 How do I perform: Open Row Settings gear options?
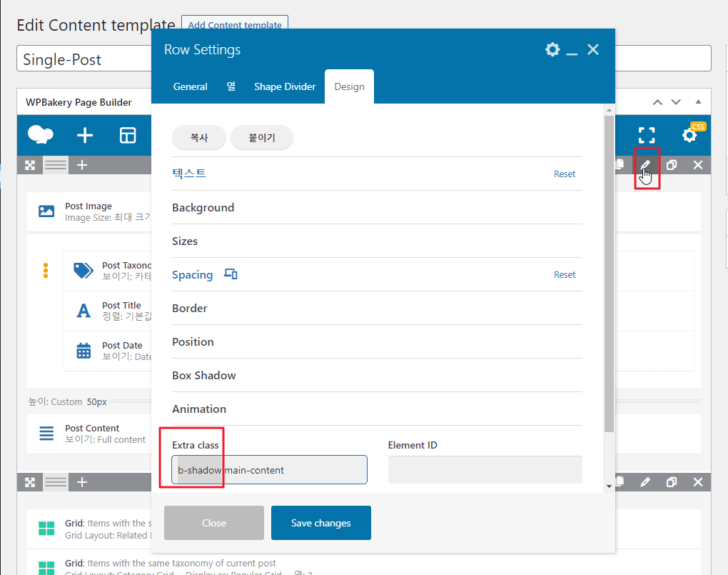[x=552, y=49]
